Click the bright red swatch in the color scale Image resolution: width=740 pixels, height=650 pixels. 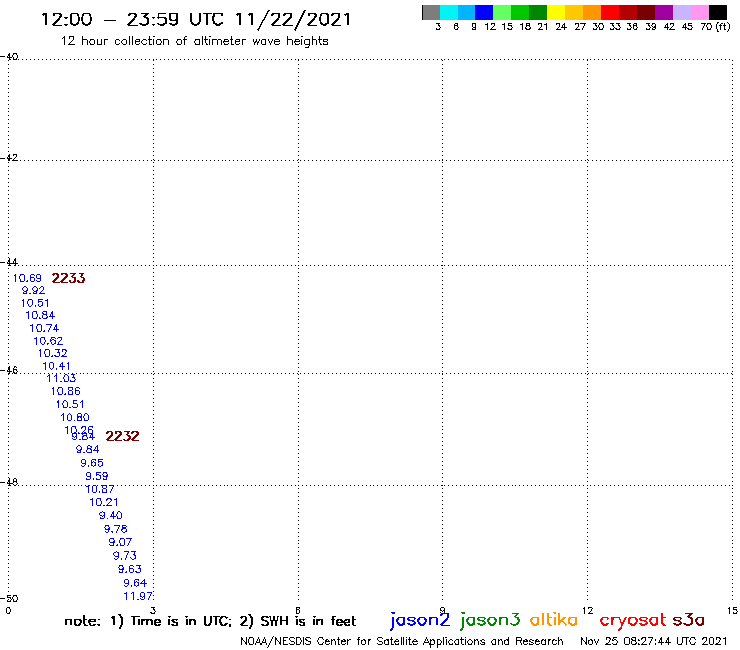point(610,12)
